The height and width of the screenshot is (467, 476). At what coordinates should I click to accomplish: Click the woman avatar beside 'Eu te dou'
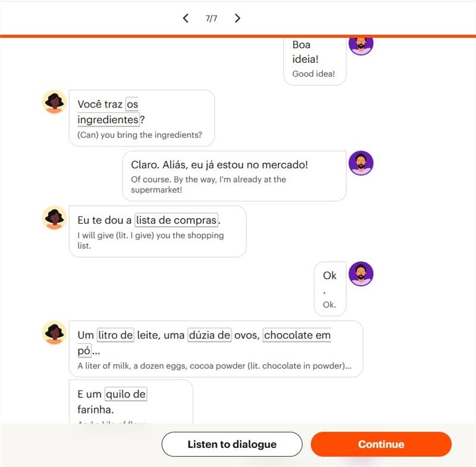point(54,218)
